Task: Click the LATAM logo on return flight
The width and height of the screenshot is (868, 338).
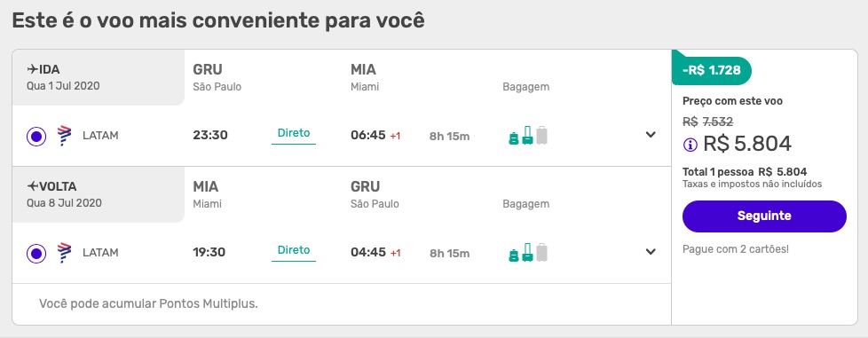Action: [x=65, y=253]
